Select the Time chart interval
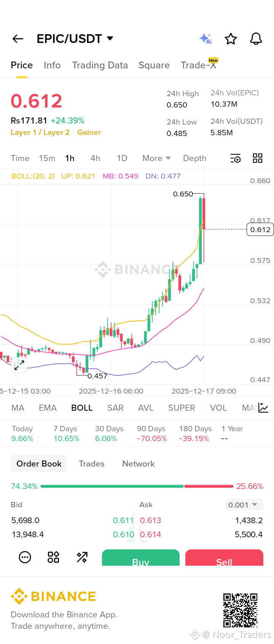This screenshot has height=644, width=274. coord(20,158)
